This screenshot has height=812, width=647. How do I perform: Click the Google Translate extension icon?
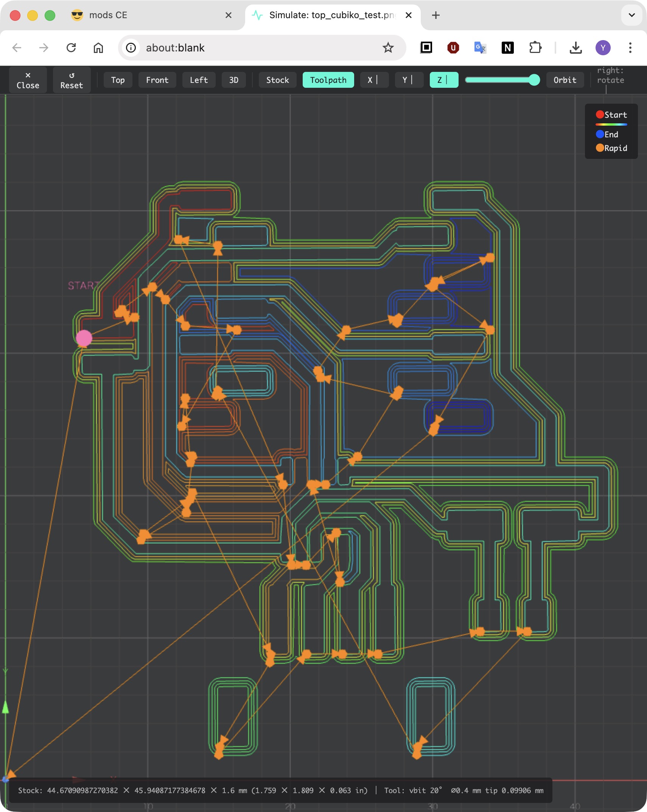coord(480,48)
